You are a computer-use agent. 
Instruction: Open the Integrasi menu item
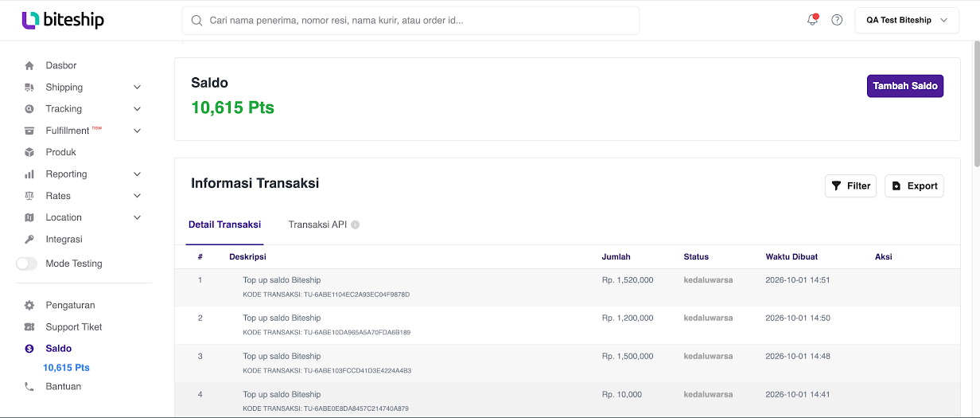pyautogui.click(x=64, y=239)
